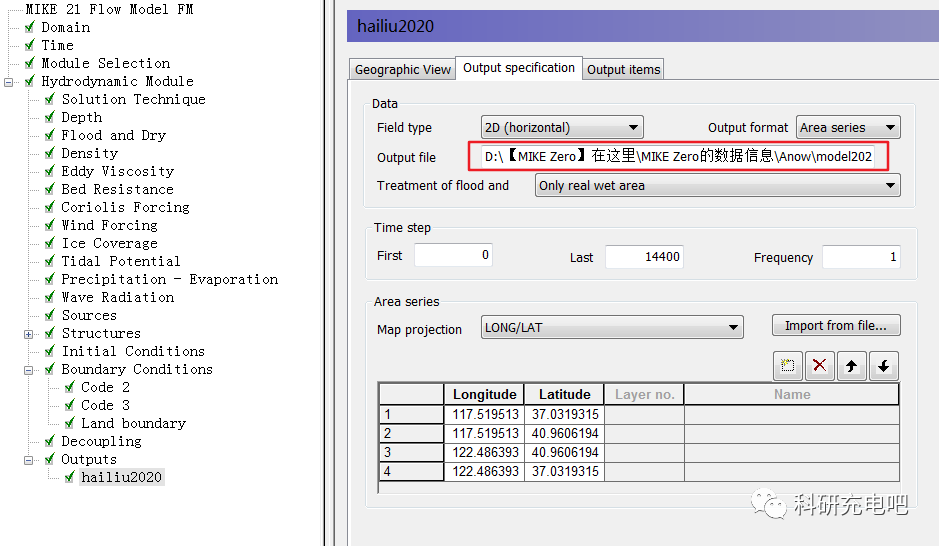The height and width of the screenshot is (546, 939).
Task: Click the First time step field
Action: tap(453, 255)
